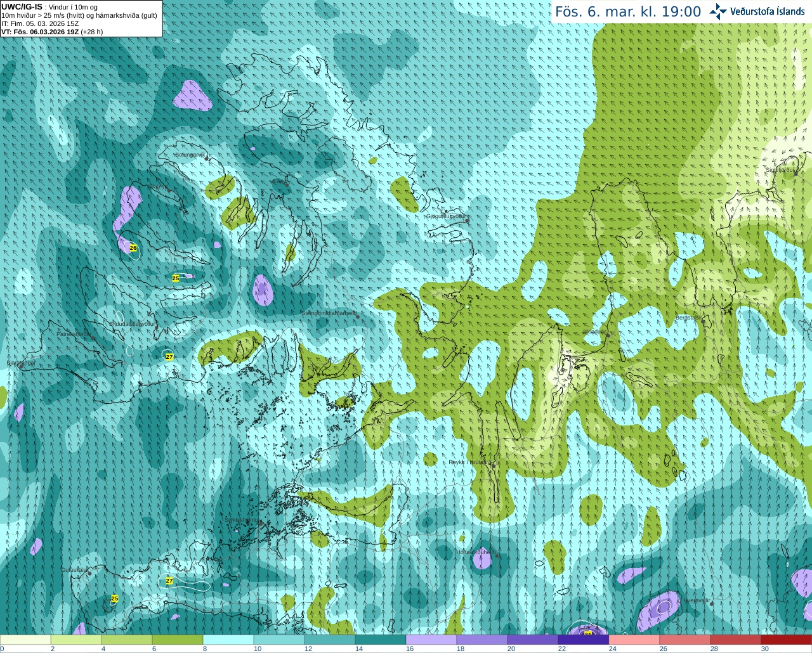The width and height of the screenshot is (812, 653).
Task: Click the 25 gust marker near Gufuskálar
Action: coord(115,598)
